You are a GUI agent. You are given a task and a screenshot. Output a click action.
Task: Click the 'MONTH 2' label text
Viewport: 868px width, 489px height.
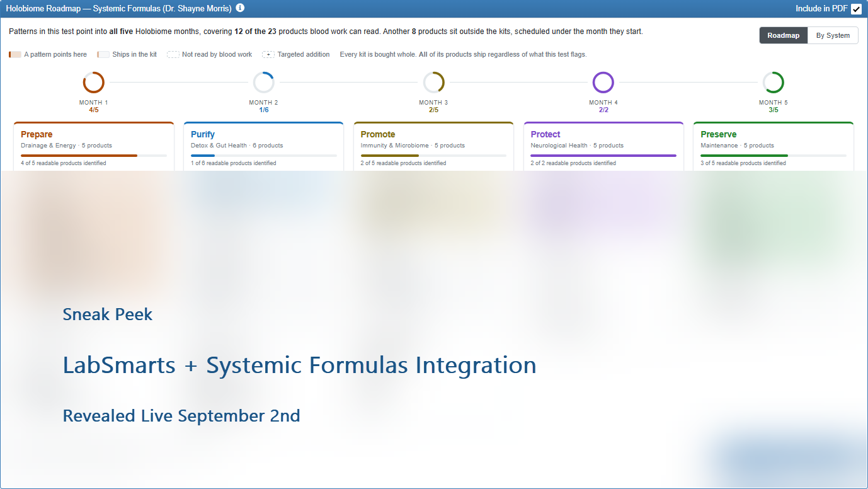pyautogui.click(x=263, y=102)
